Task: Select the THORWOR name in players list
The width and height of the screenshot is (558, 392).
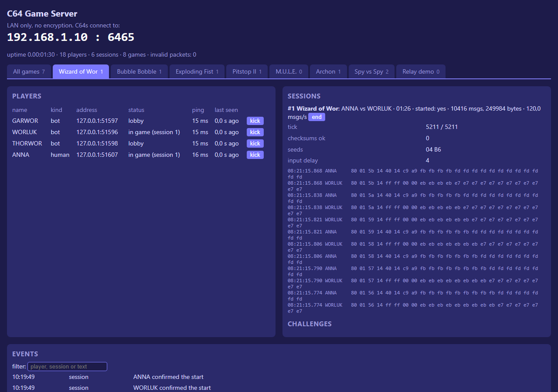Action: 27,144
